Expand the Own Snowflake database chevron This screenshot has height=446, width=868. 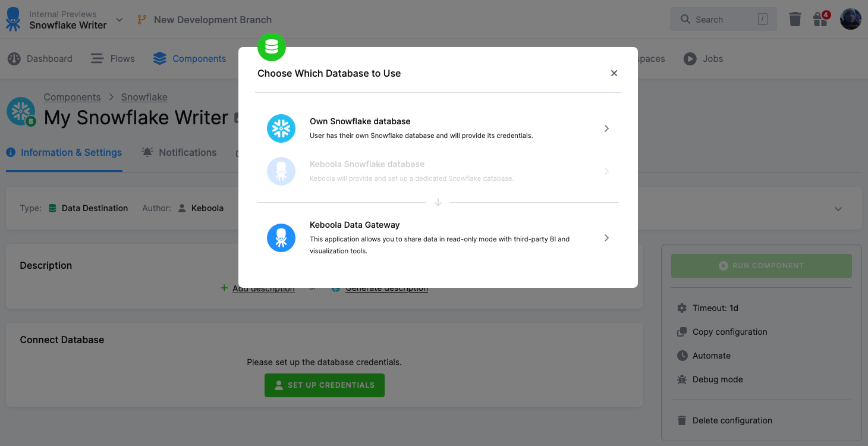pos(606,128)
